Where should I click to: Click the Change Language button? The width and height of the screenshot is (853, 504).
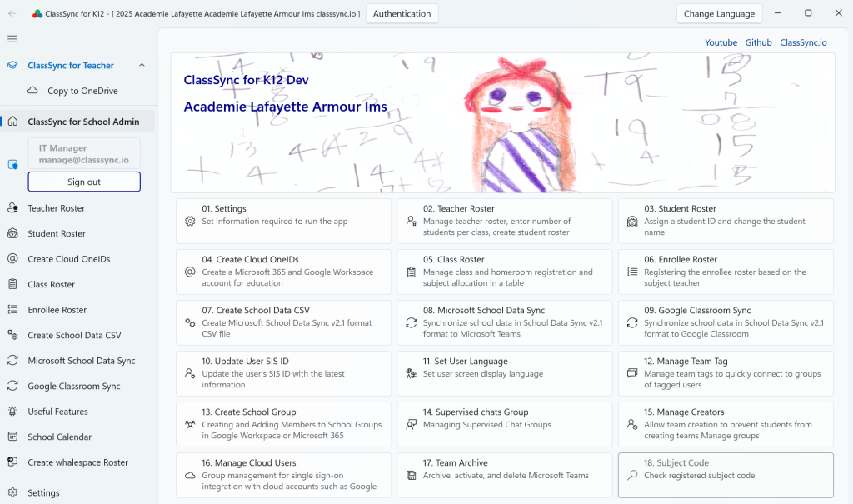tap(719, 13)
